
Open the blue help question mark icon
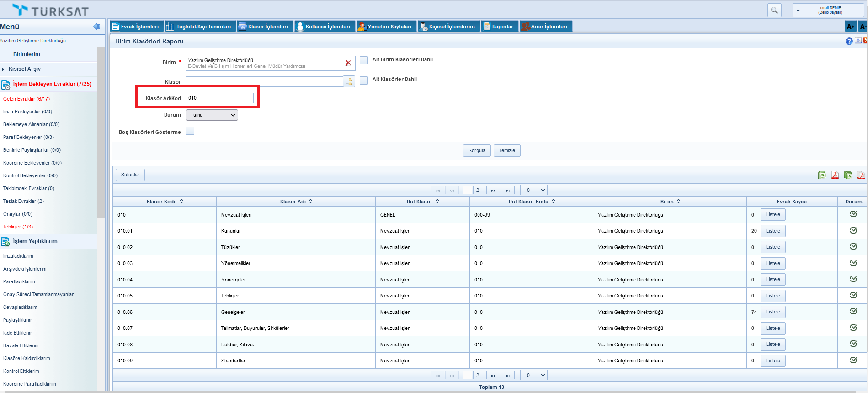849,41
